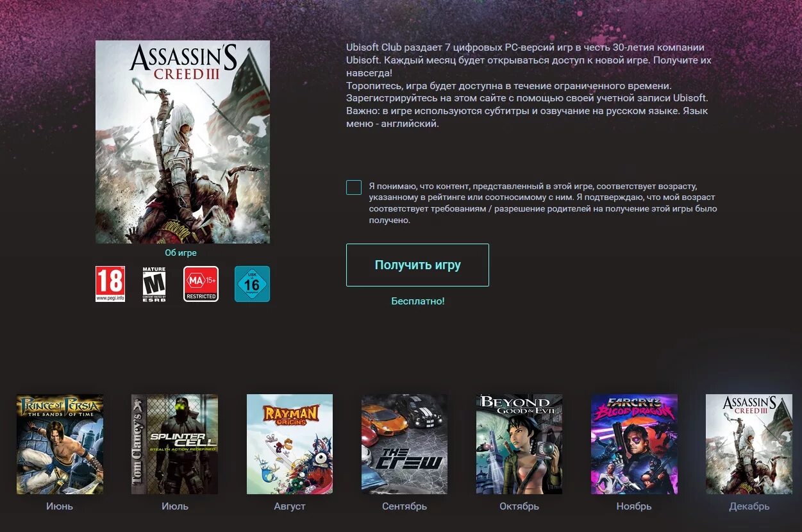Click the MA 15+ Restricted rating icon
802x532 pixels.
pyautogui.click(x=201, y=284)
